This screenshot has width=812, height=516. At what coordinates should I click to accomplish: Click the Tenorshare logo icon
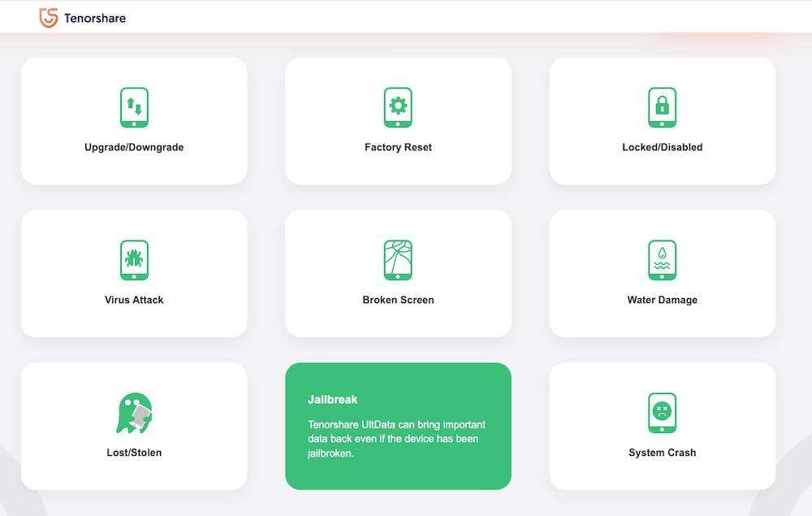[49, 18]
